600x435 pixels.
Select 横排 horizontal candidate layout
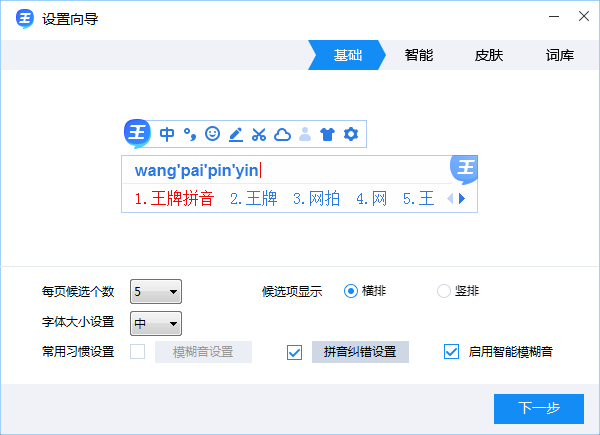(351, 291)
